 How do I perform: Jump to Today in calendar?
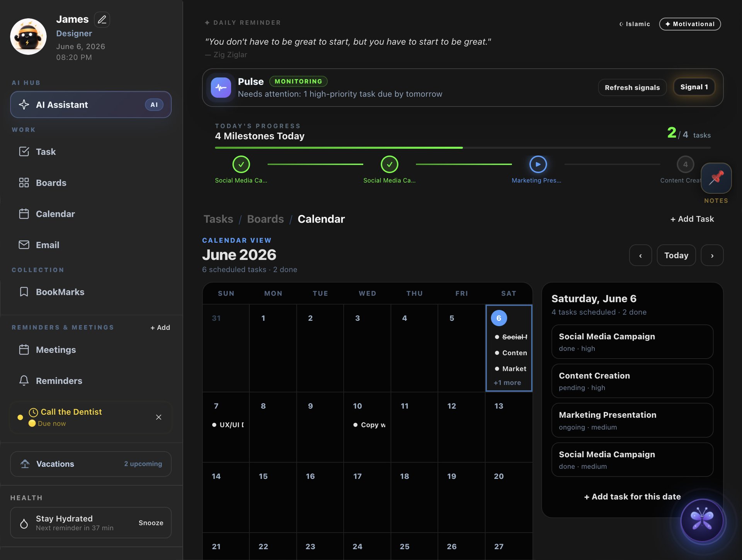tap(676, 255)
